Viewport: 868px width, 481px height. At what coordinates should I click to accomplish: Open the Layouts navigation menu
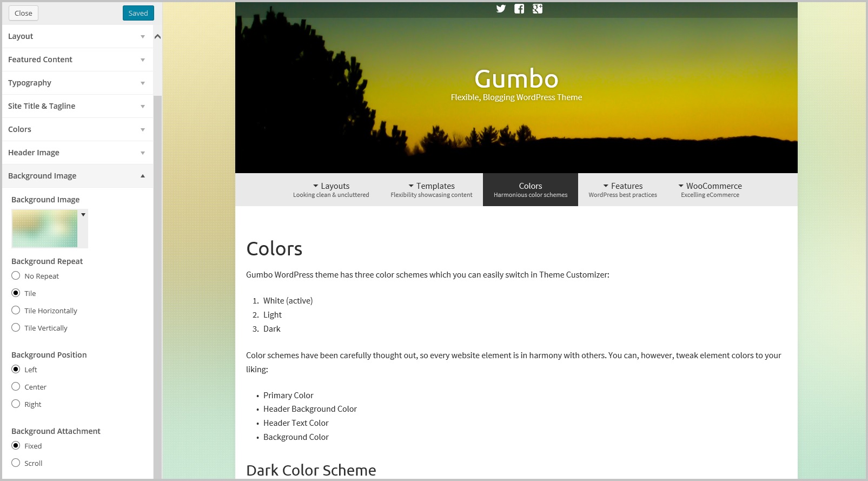click(x=331, y=189)
